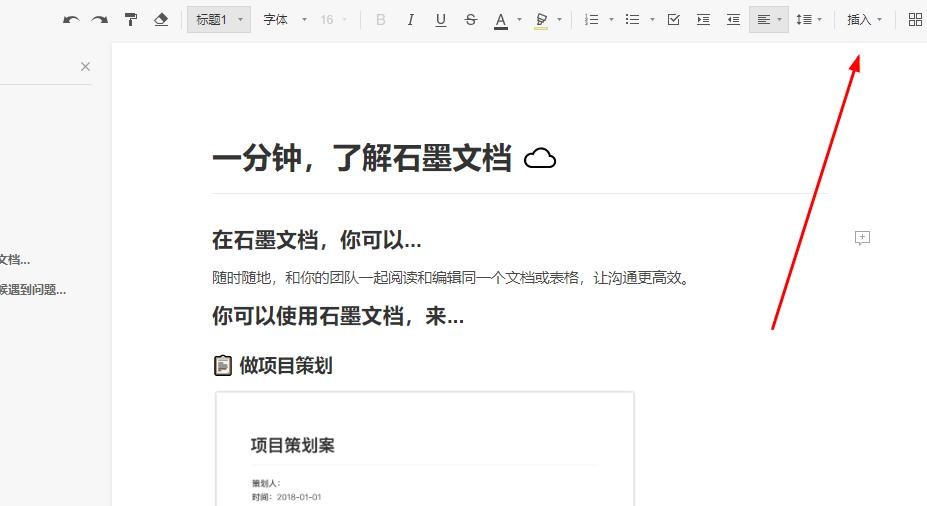Open the font size 16 dropdown
This screenshot has width=927, height=506.
[x=333, y=20]
